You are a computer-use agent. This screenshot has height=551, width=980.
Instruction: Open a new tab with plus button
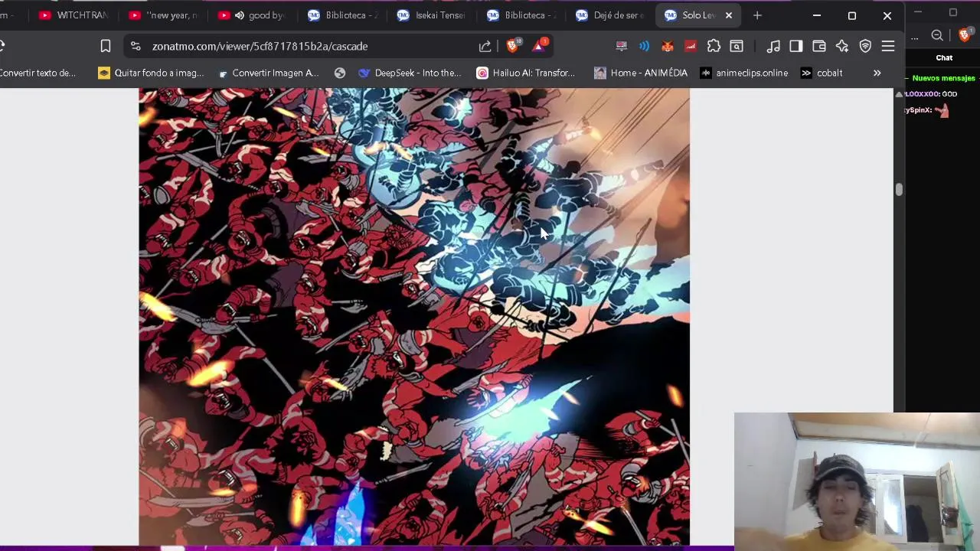click(x=757, y=15)
